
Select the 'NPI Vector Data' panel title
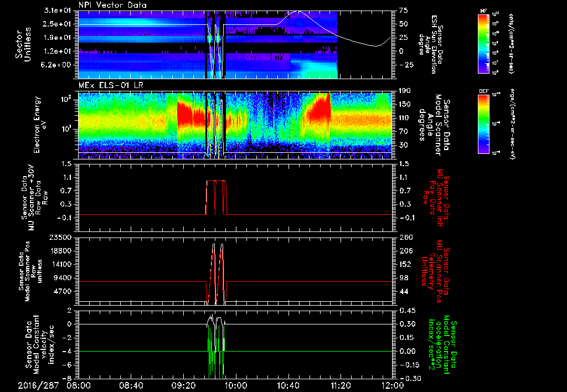113,5
